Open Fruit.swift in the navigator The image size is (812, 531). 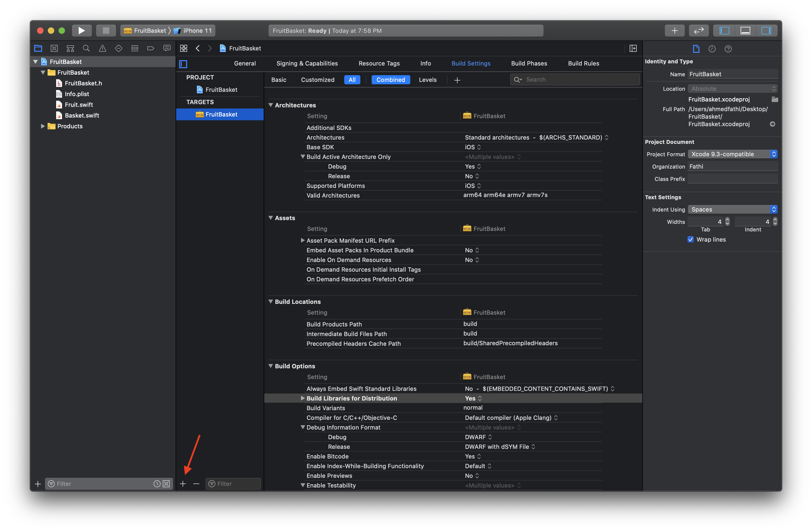[79, 105]
